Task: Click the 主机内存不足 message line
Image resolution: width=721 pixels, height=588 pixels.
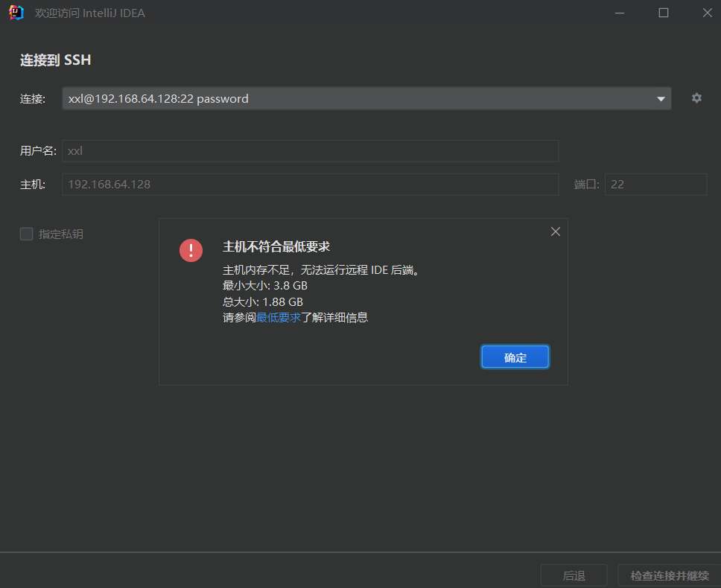Action: point(321,269)
